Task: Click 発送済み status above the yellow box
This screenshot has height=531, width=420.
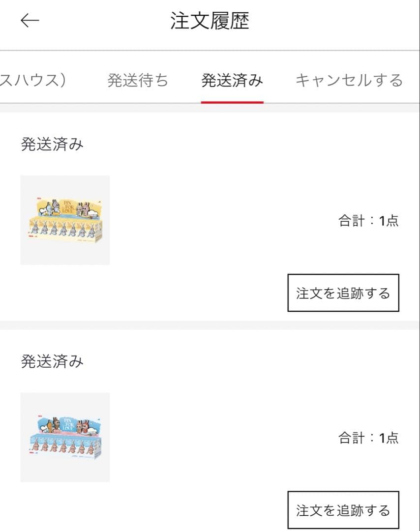Action: pos(52,145)
